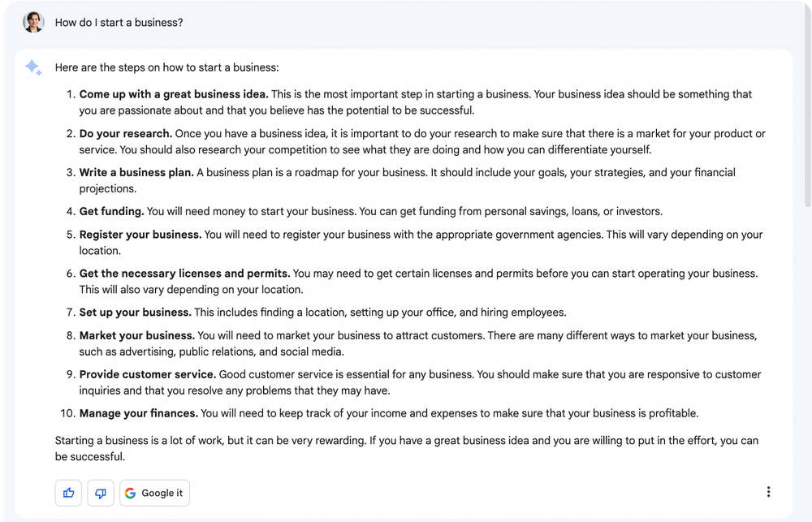Dislike the response with thumbs down
812x522 pixels.
(x=101, y=493)
